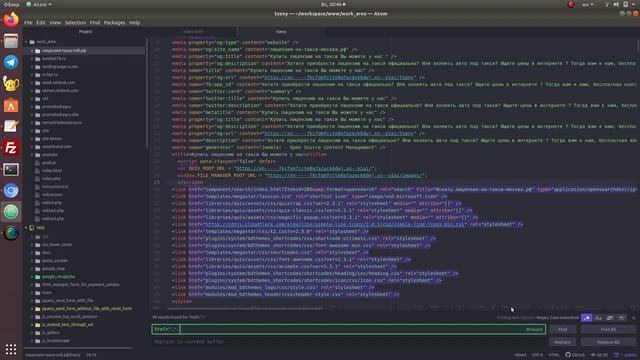This screenshot has height=360, width=640.
Task: Expand the old folder
Action: (x=33, y=98)
